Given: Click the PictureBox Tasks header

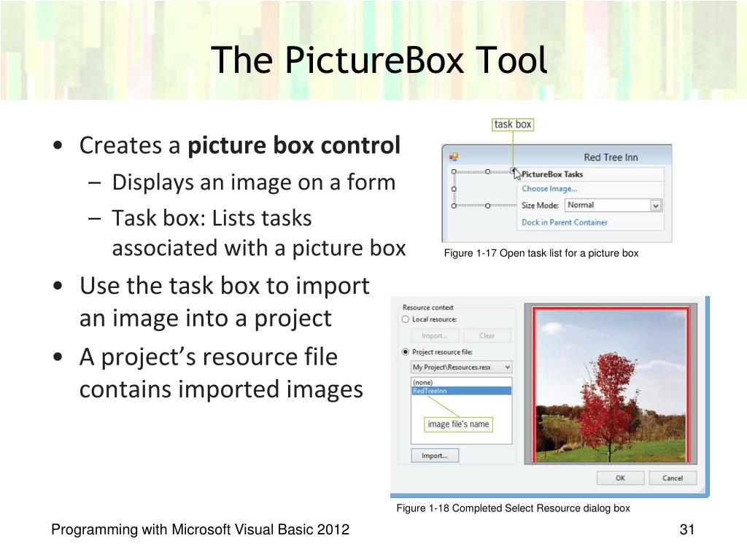Looking at the screenshot, I should point(552,174).
